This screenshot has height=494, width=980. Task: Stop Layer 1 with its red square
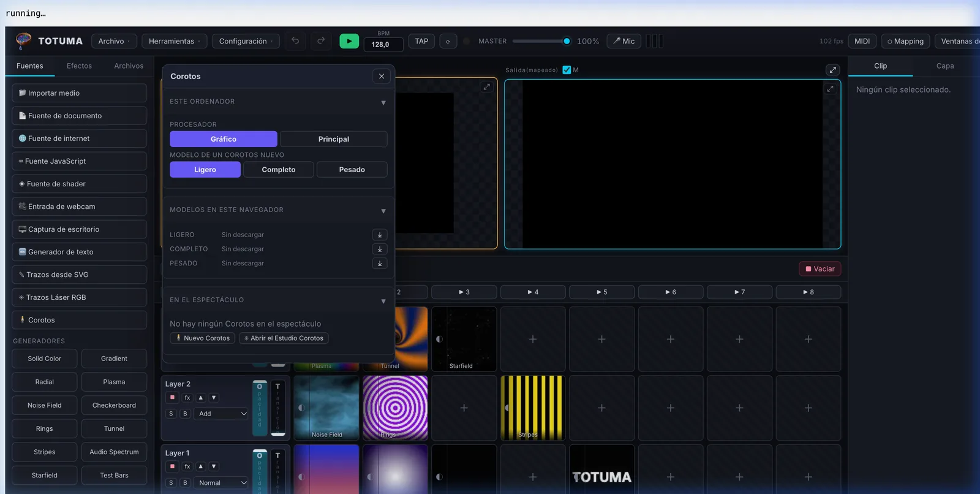tap(172, 466)
